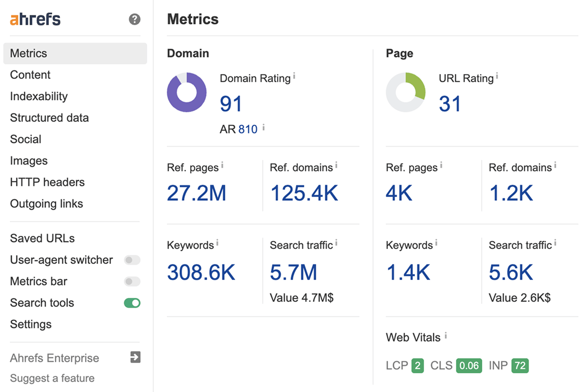Enable the User-agent switcher toggle
The width and height of the screenshot is (585, 392).
tap(132, 260)
